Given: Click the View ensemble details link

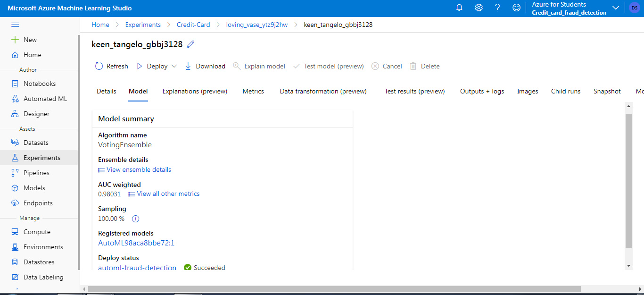Looking at the screenshot, I should click(138, 169).
